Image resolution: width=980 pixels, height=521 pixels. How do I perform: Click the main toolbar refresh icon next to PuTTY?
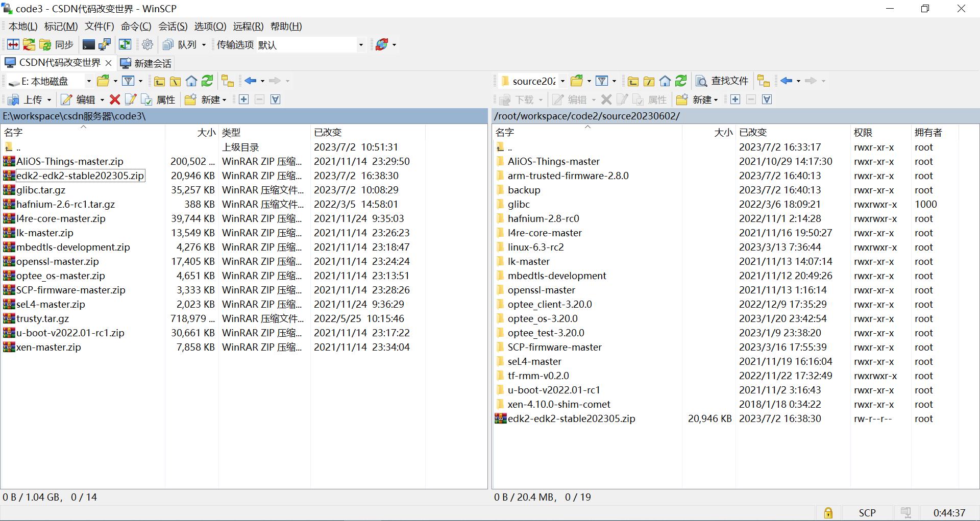(125, 45)
